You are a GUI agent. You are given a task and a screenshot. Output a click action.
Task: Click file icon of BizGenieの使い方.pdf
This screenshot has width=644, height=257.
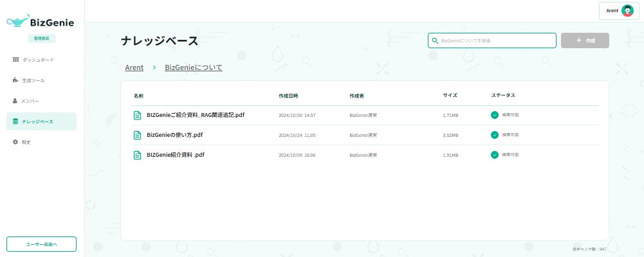138,136
